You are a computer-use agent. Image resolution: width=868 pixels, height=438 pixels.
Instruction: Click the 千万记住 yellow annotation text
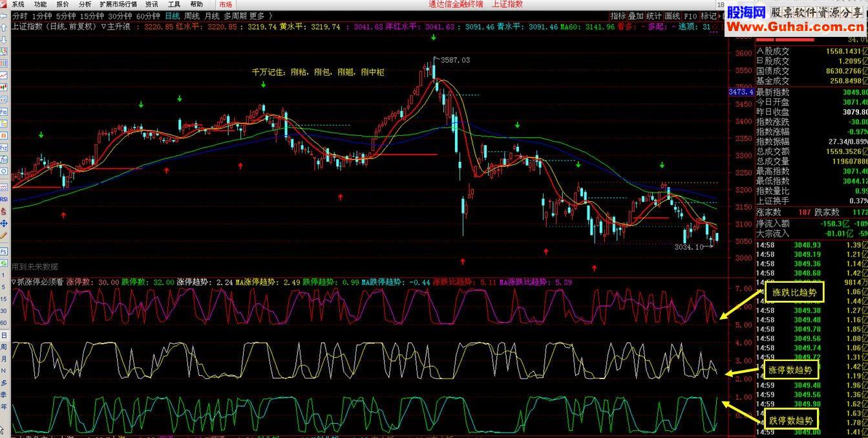pos(318,72)
